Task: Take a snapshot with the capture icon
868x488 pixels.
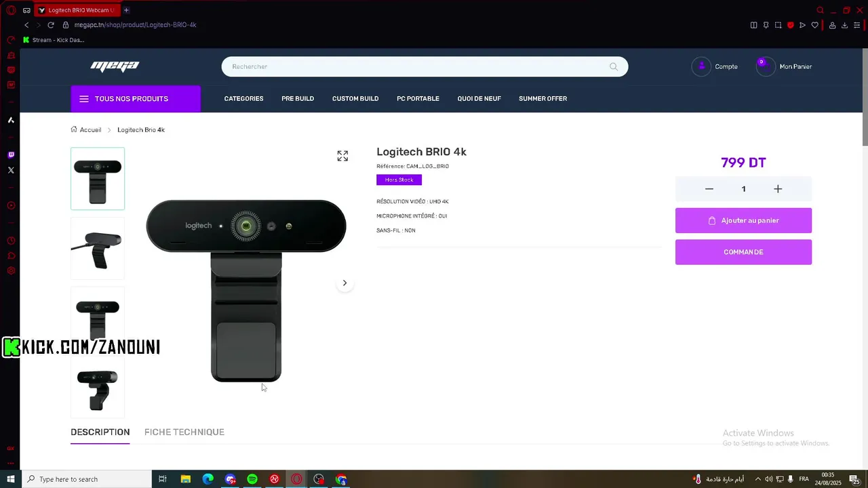Action: tap(778, 25)
